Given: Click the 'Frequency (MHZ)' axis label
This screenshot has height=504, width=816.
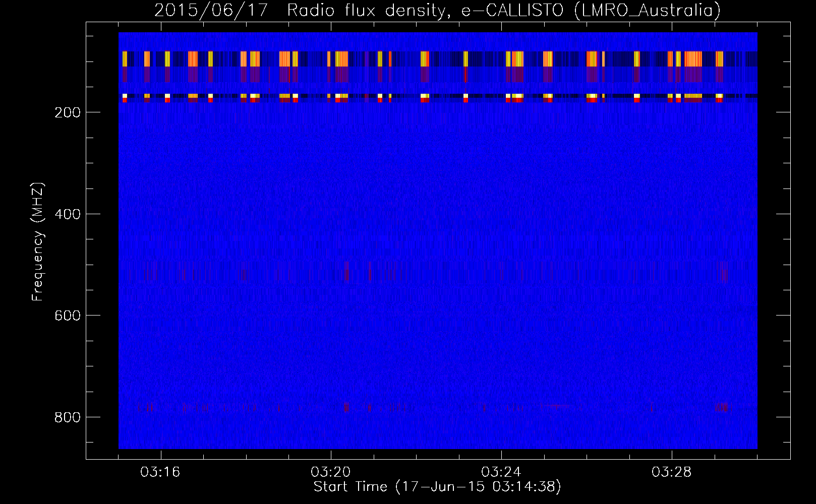Looking at the screenshot, I should coord(38,242).
